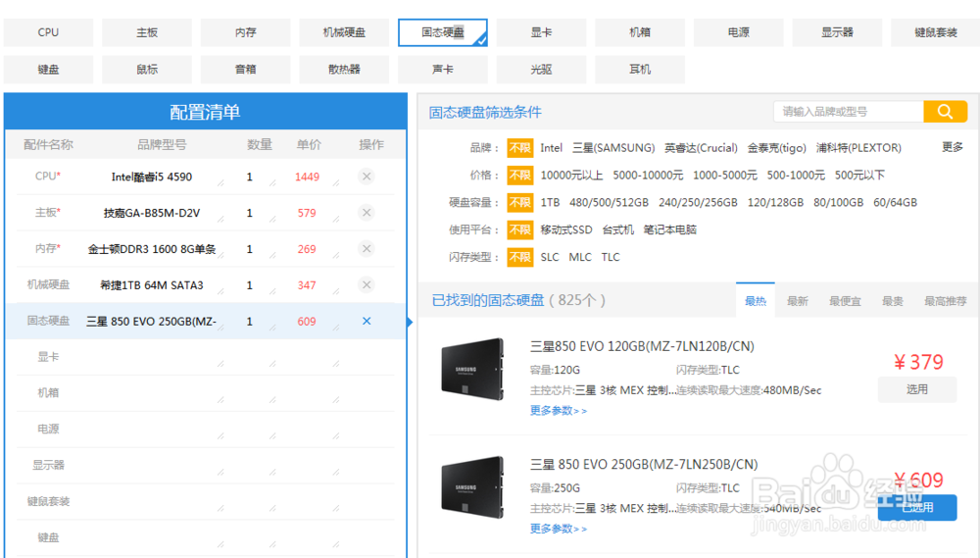Open the 显示器 category tab
Viewport: 980px width, 558px height.
[x=838, y=32]
